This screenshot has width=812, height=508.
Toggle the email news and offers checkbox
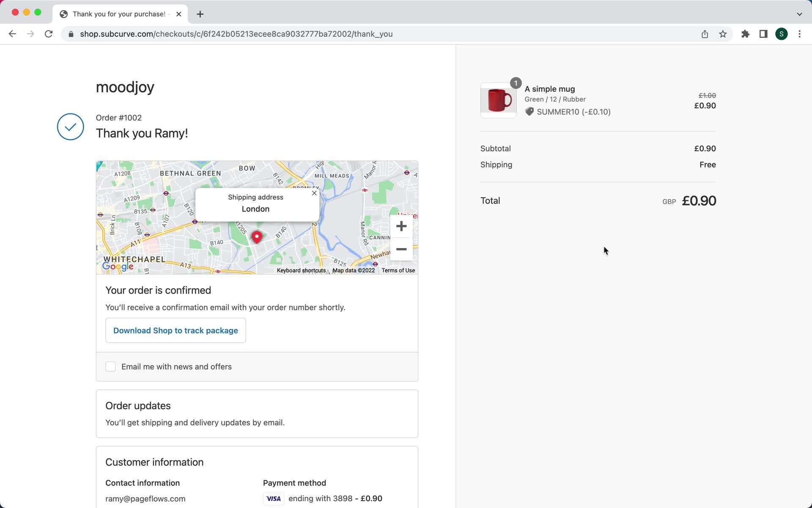coord(110,367)
